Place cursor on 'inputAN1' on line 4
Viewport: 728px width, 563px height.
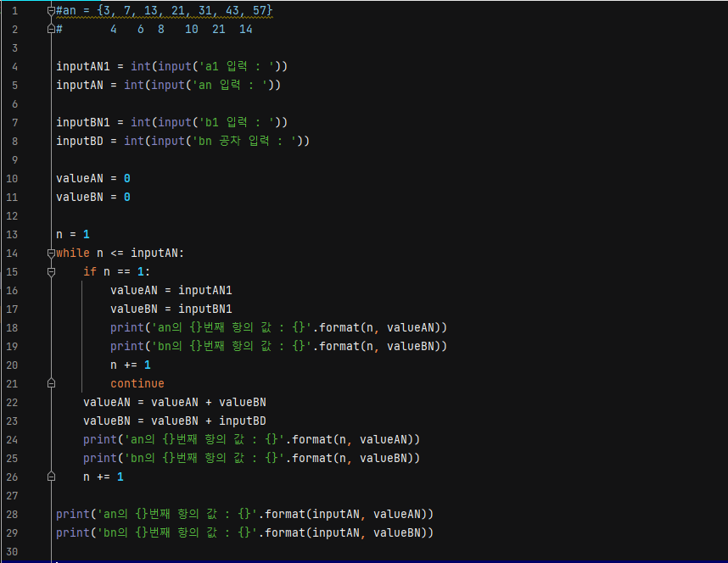[83, 66]
